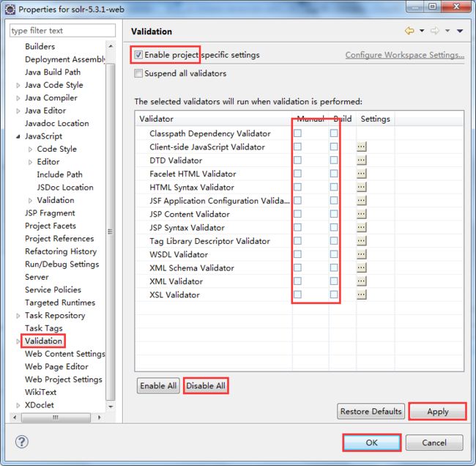Check Manual box for DTD Validator
Viewport: 476px width, 466px height.
click(x=297, y=160)
